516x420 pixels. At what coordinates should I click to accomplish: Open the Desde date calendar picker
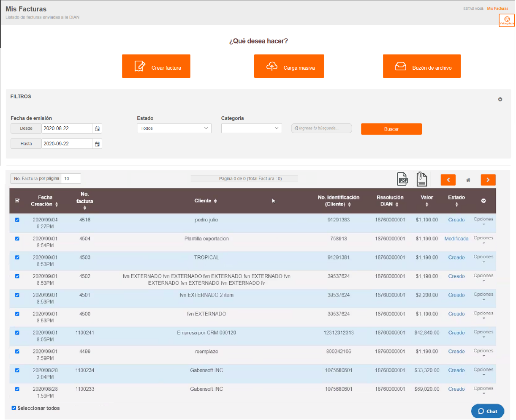(x=97, y=128)
